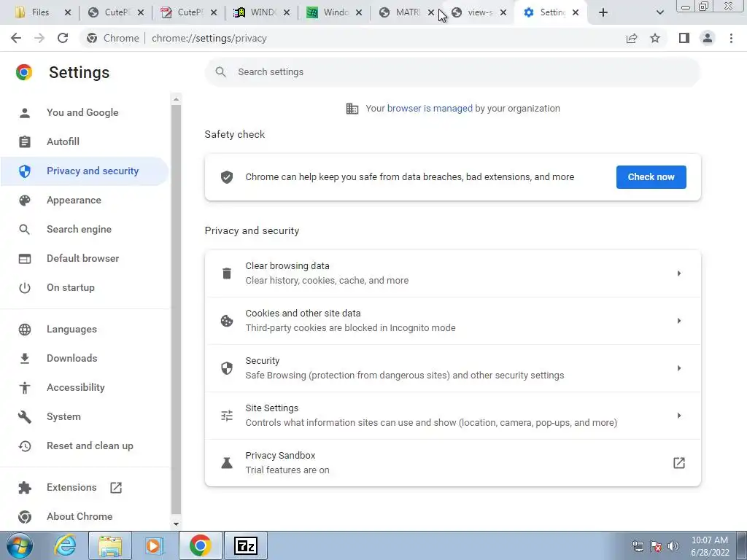The width and height of the screenshot is (747, 560).
Task: Open Extensions via the external link icon
Action: coord(116,487)
